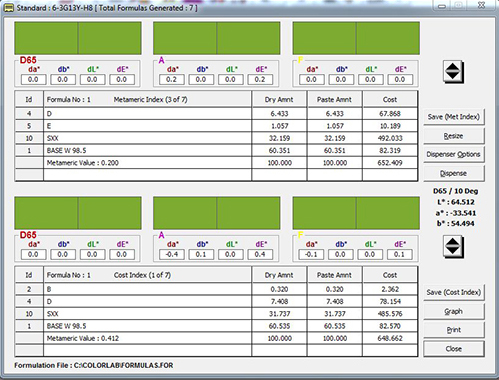This screenshot has height=380, width=499.
Task: Select the 'B' row in Cost Index table
Action: tap(216, 289)
